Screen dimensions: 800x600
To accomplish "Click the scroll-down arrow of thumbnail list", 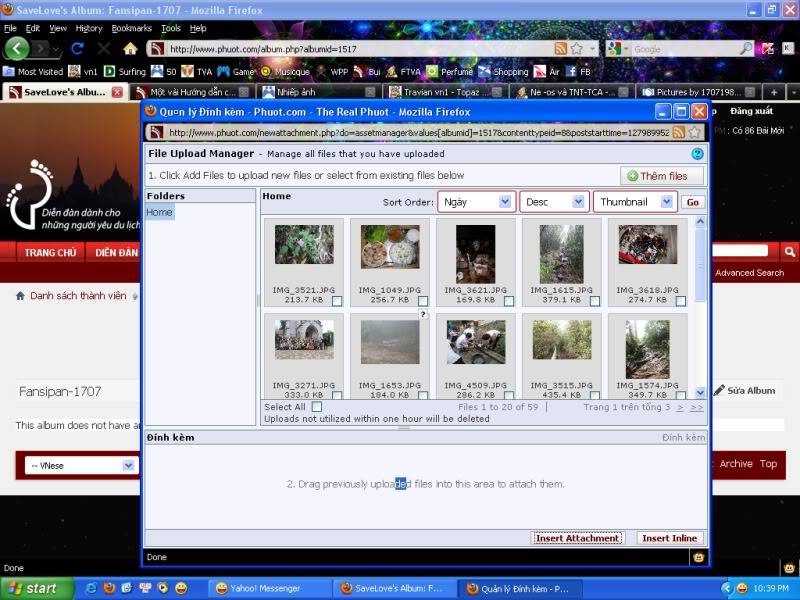I will click(x=700, y=392).
